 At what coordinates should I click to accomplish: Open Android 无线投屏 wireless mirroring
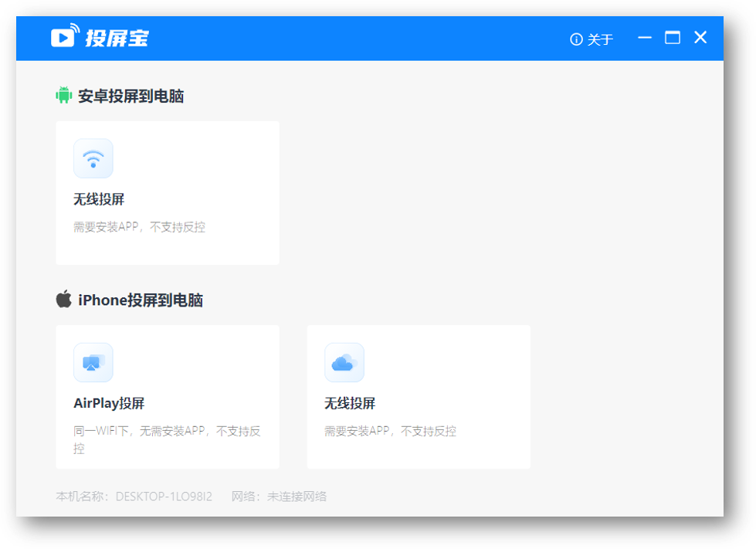[x=167, y=191]
